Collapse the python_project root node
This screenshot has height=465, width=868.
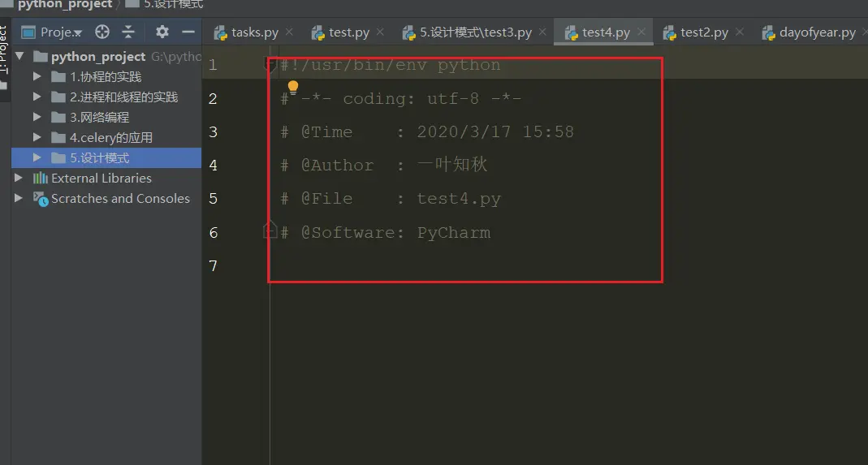pos(19,57)
